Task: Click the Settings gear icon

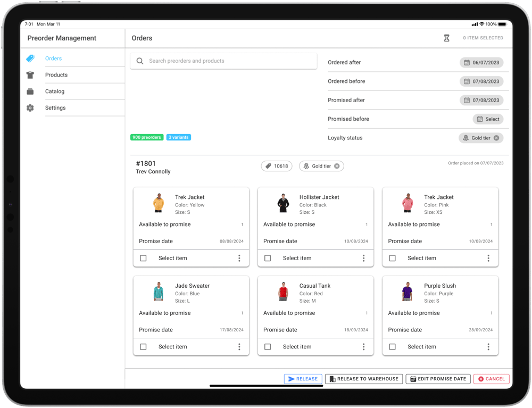Action: pyautogui.click(x=30, y=108)
